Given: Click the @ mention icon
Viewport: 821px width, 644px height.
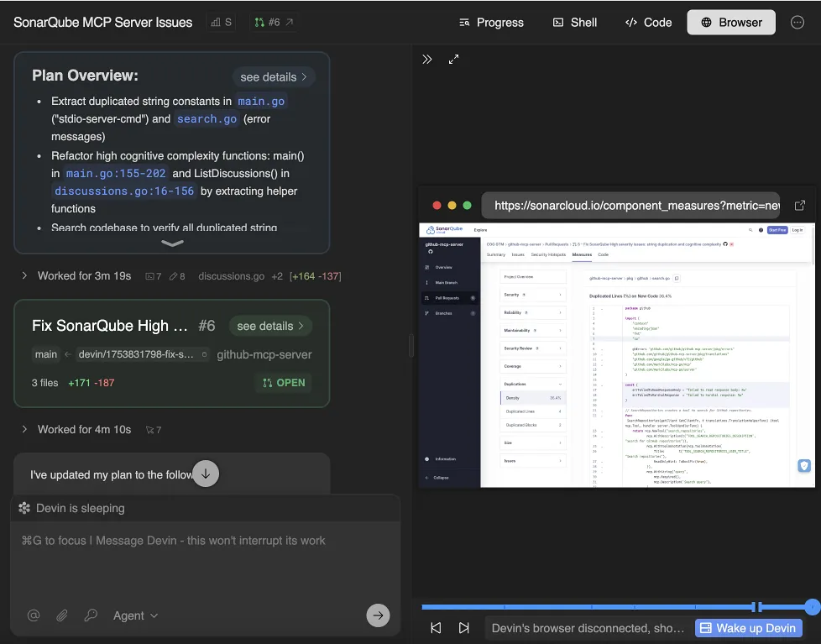Looking at the screenshot, I should tap(34, 615).
